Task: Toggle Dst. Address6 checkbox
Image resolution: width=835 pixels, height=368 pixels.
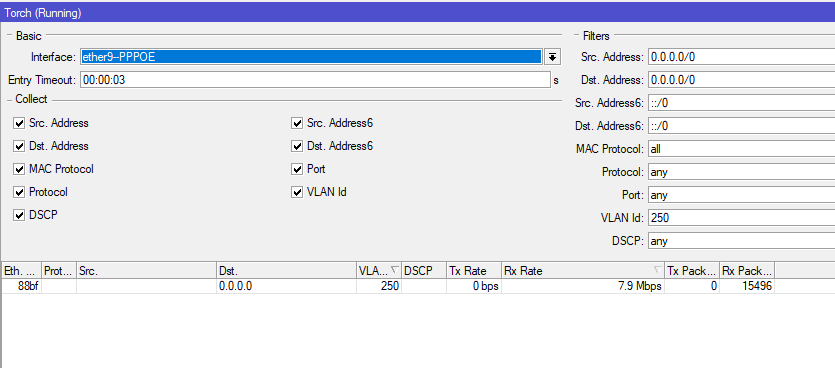Action: pos(297,146)
